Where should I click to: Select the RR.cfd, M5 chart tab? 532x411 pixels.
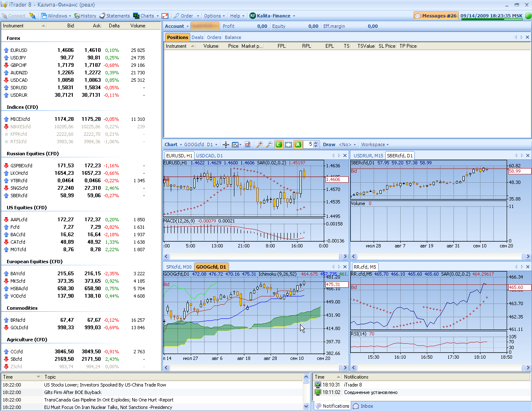[365, 267]
